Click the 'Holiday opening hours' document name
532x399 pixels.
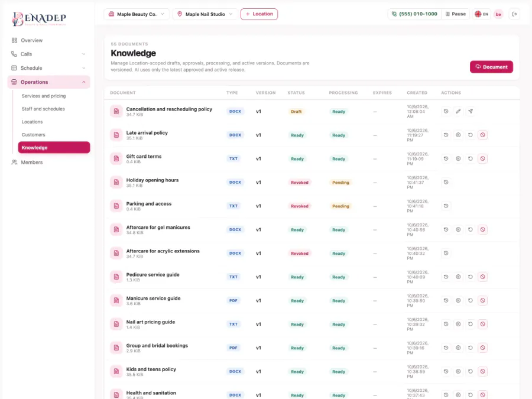[153, 180]
